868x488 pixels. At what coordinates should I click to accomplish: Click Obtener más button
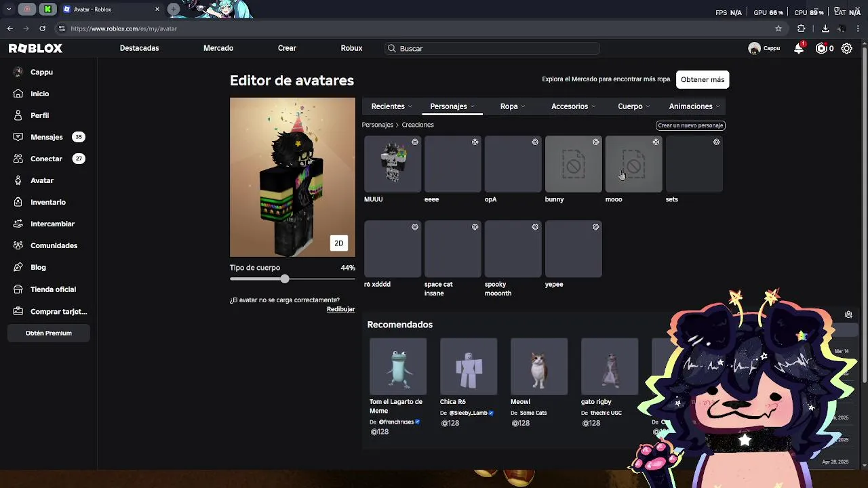[703, 79]
